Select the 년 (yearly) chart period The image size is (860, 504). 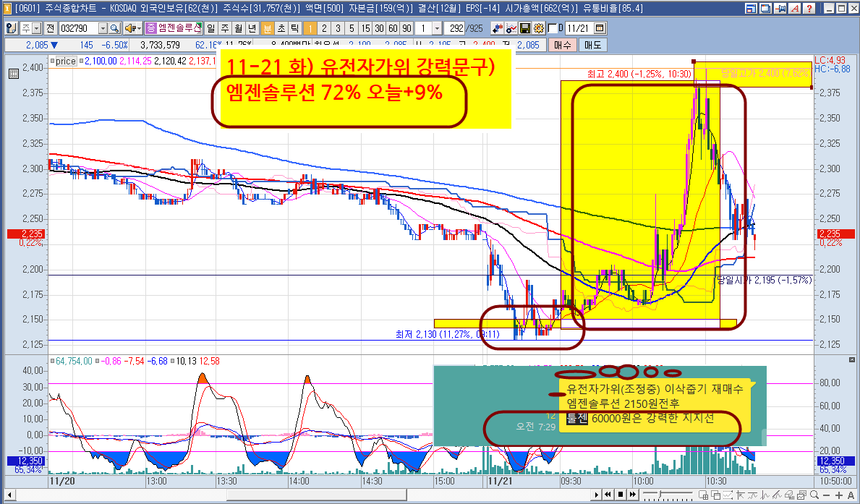click(x=252, y=28)
